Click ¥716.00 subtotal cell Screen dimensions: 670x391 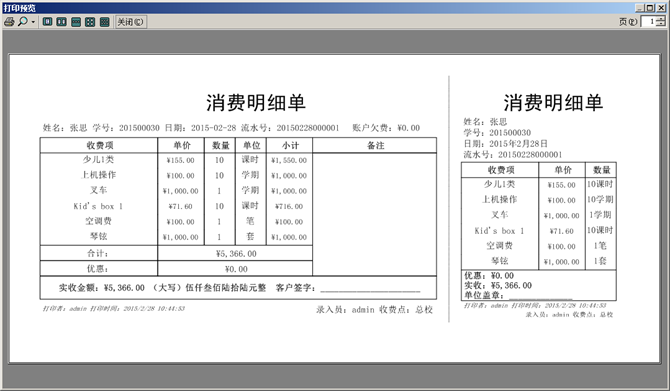pyautogui.click(x=289, y=206)
